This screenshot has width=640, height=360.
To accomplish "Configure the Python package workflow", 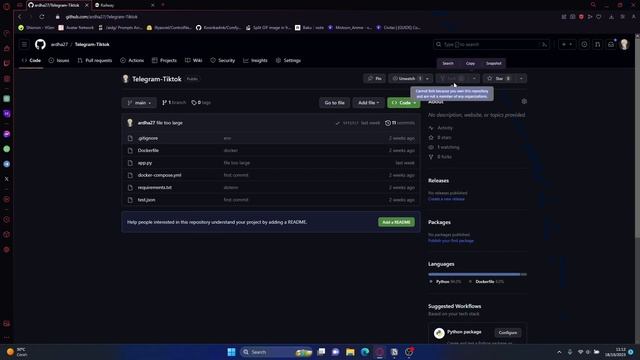I will click(508, 333).
